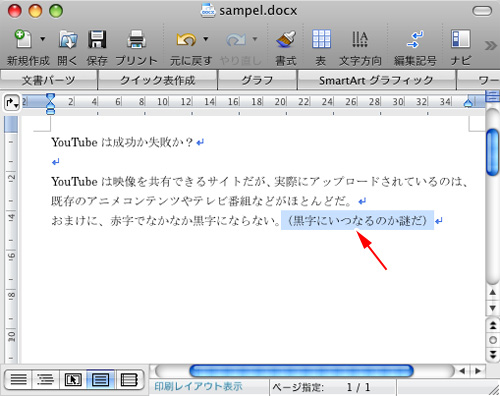The image size is (500, 396).
Task: Click the first line indent marker on ruler
Action: coord(50,97)
